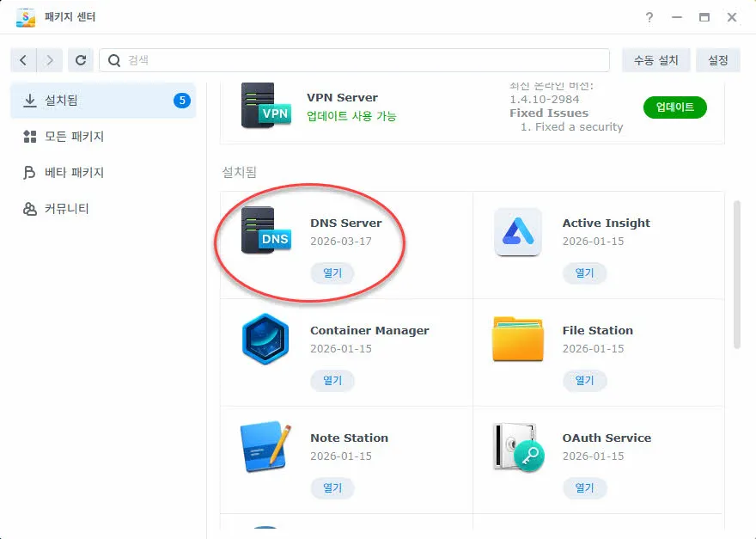Click the DNS Server date 2026-03-17
Viewport: 756px width, 539px height.
[341, 242]
